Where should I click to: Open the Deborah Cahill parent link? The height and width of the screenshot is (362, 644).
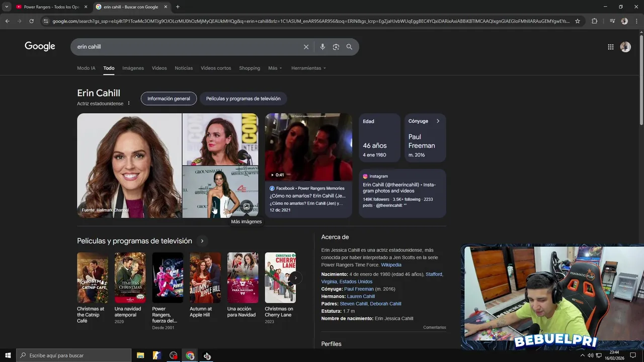[385, 304]
